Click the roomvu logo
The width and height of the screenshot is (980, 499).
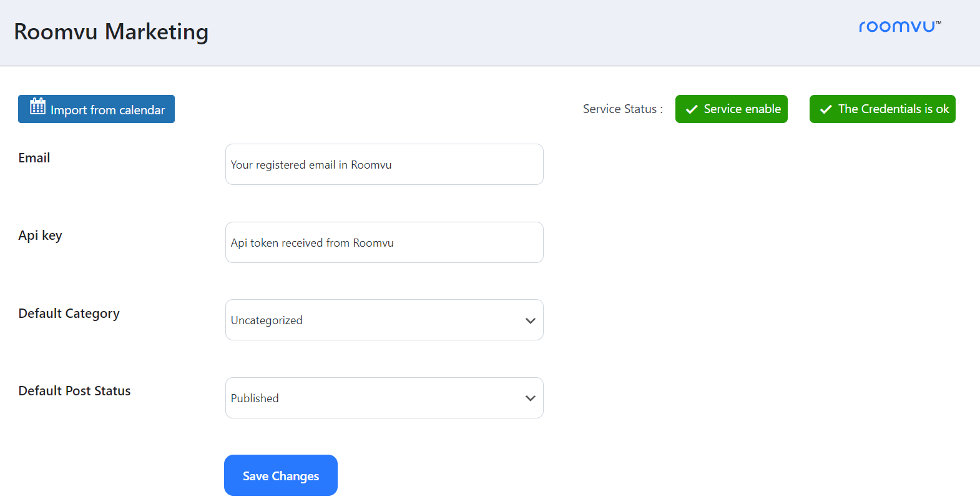point(899,26)
